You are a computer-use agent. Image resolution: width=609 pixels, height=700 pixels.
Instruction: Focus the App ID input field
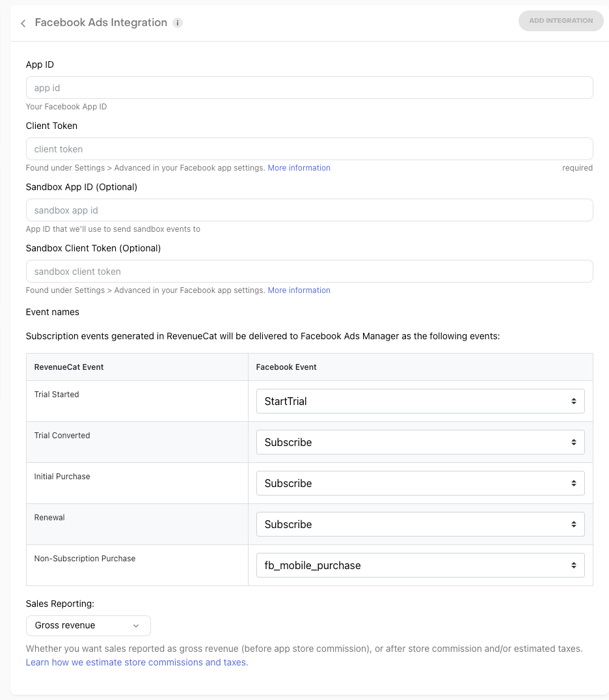tap(309, 88)
